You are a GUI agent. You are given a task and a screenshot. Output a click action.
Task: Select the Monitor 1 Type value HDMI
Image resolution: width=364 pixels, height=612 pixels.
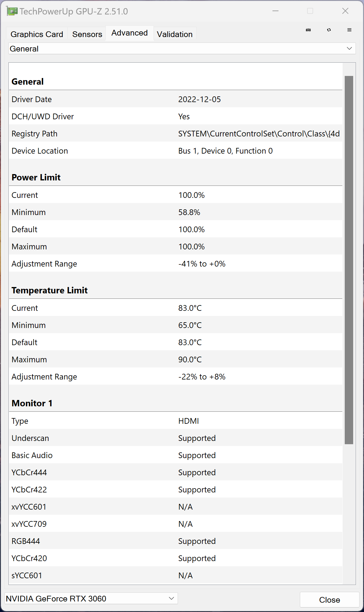click(188, 421)
